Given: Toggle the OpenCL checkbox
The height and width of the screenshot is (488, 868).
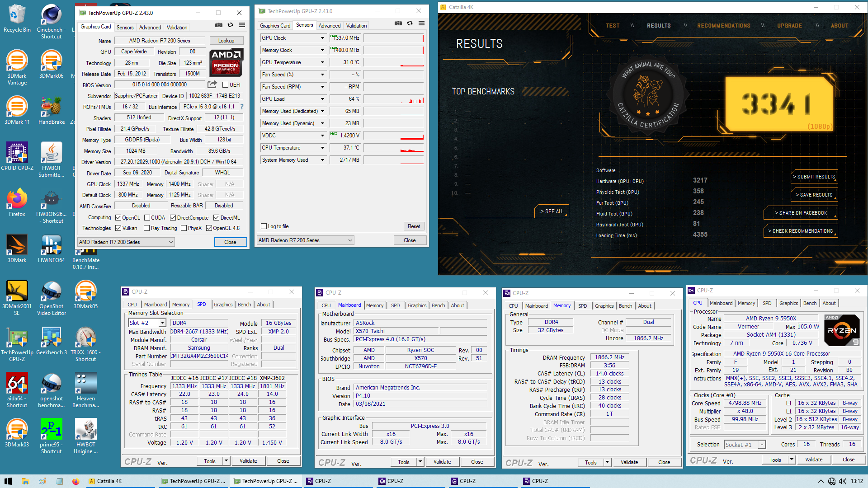Looking at the screenshot, I should (x=118, y=218).
